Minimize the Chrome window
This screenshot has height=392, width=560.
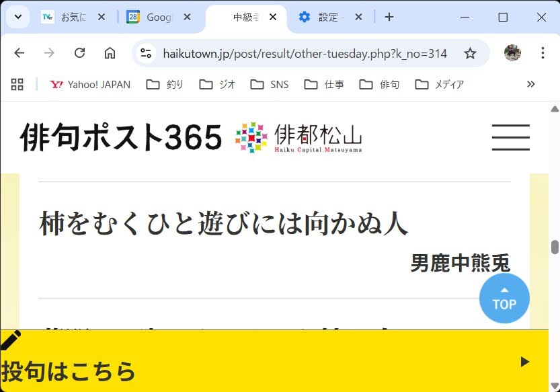pyautogui.click(x=465, y=17)
